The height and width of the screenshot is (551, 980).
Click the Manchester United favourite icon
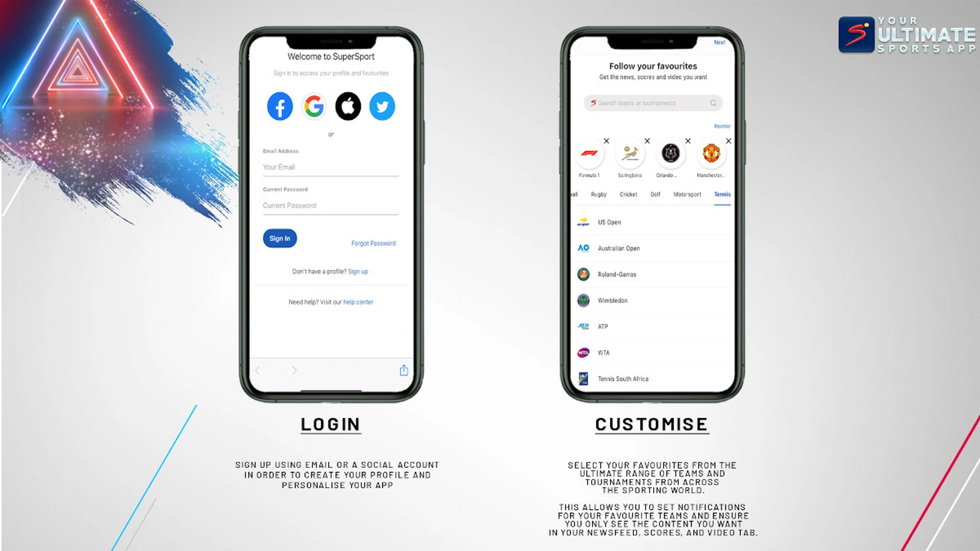pos(711,154)
